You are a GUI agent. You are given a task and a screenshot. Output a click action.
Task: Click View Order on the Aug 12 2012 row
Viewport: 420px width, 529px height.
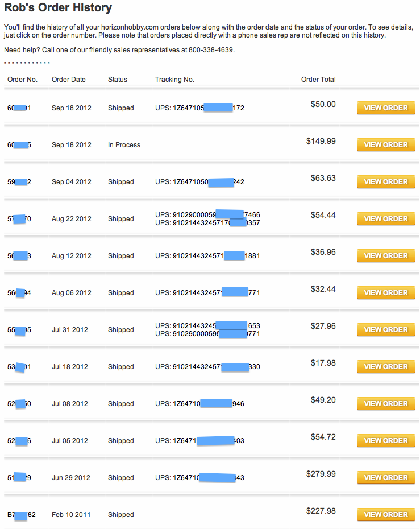point(386,256)
